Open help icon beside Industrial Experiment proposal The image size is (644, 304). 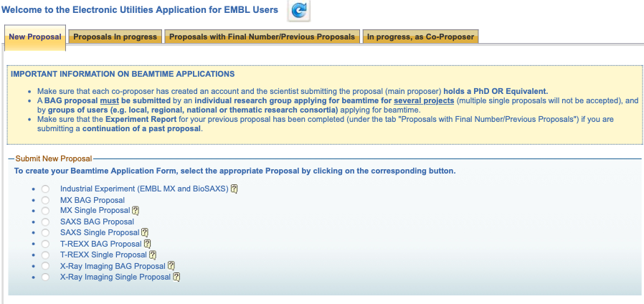tap(235, 189)
